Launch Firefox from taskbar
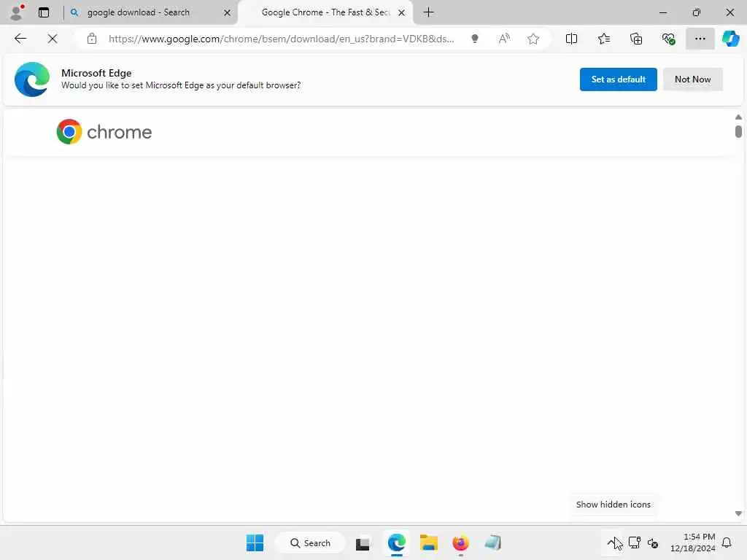Image resolution: width=747 pixels, height=560 pixels. pos(460,542)
